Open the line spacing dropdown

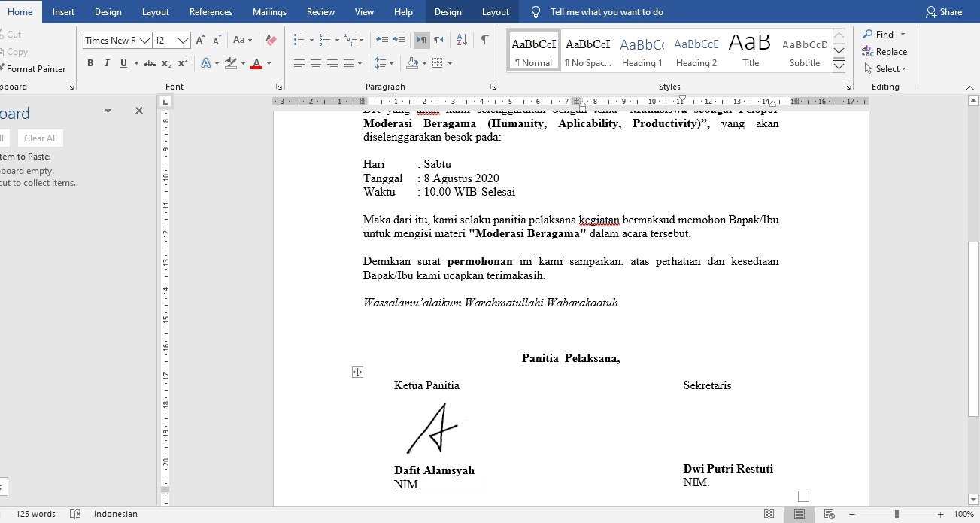tap(384, 64)
